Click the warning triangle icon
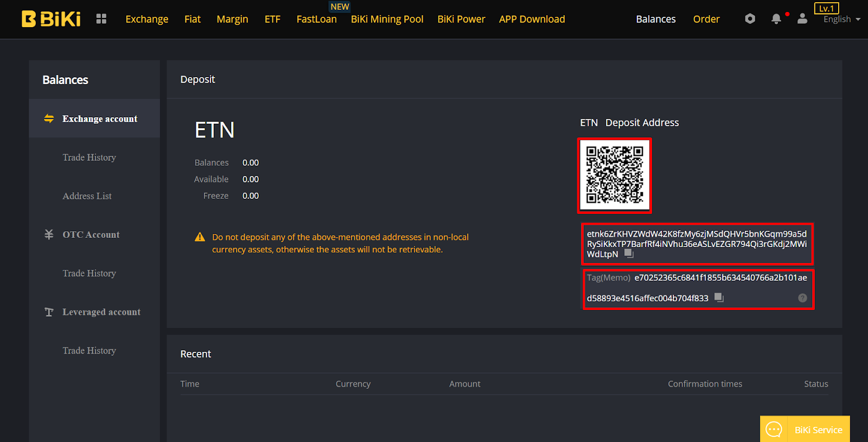Screen dimensions: 868x442 point(200,237)
